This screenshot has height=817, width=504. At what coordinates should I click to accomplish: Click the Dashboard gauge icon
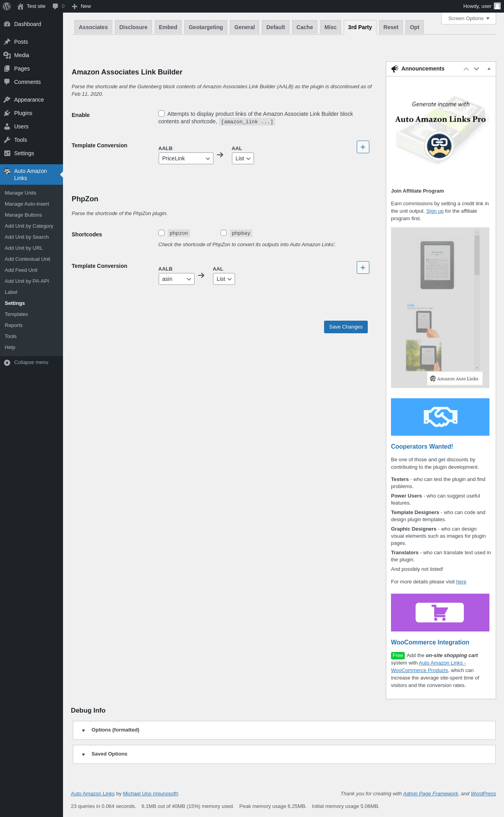point(7,24)
